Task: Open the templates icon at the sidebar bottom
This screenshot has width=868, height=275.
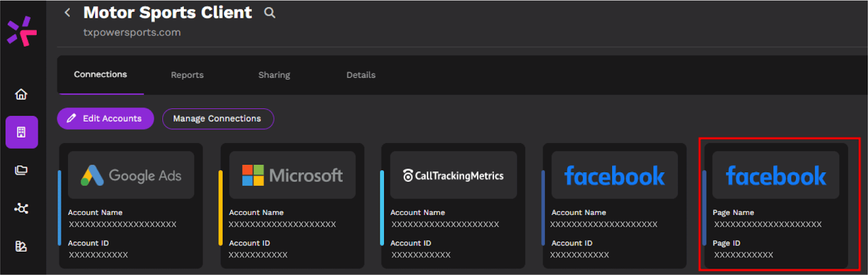Action: tap(21, 246)
